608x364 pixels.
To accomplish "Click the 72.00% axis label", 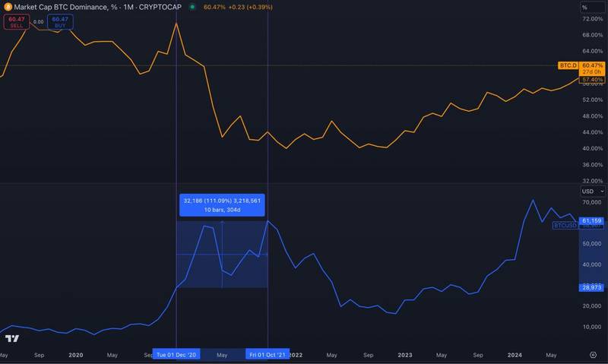I will pos(593,18).
